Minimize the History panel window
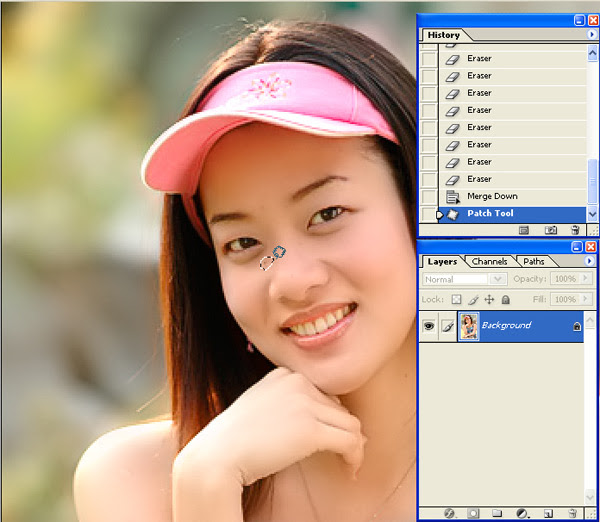Screen dimensions: 600x522 [579, 20]
